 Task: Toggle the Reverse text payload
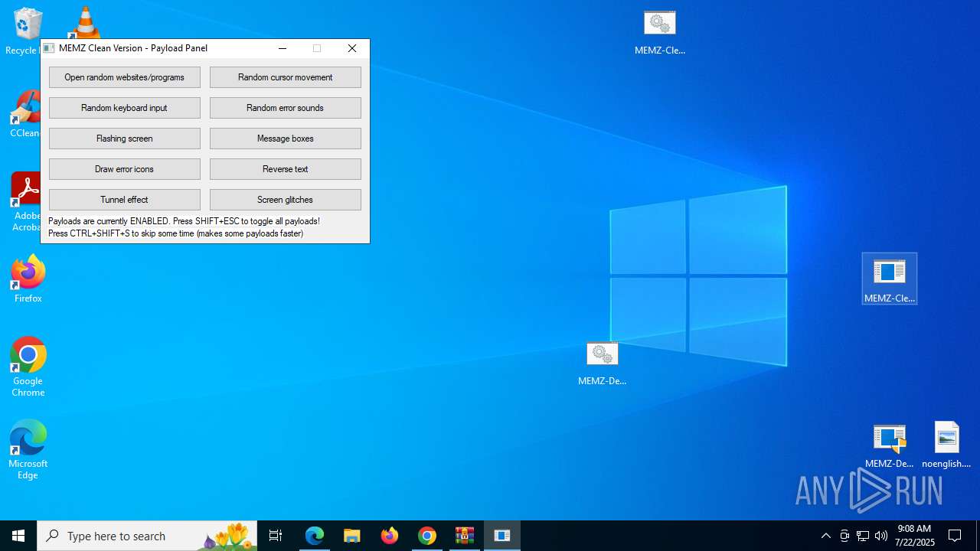(286, 169)
